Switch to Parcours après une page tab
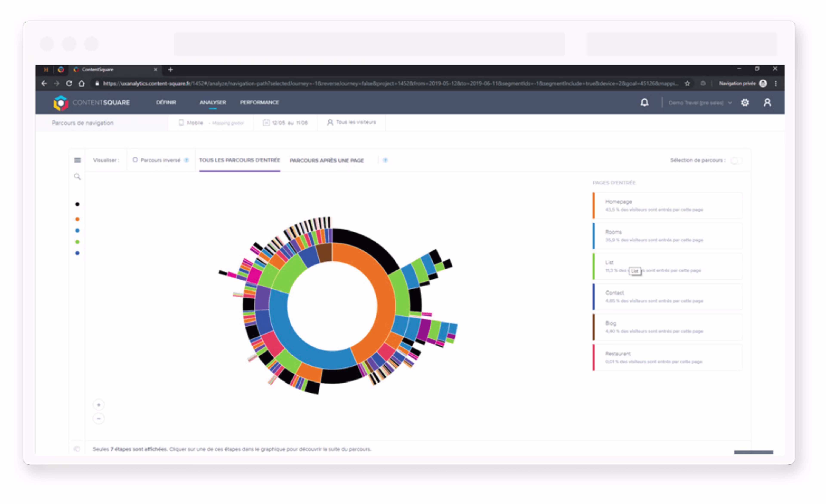826x504 pixels. (x=327, y=161)
